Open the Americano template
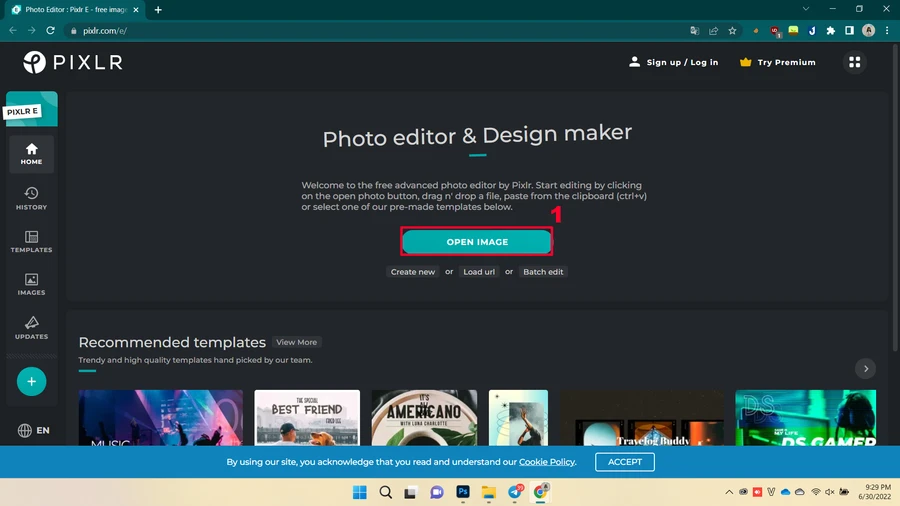 tap(424, 418)
